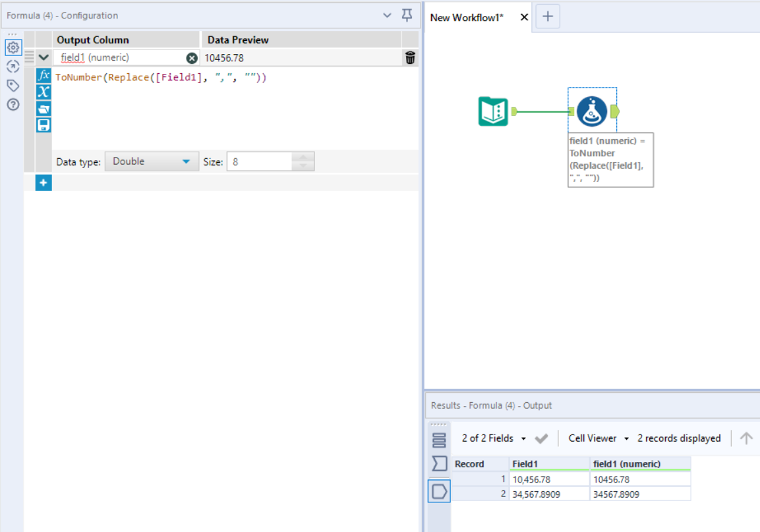This screenshot has height=532, width=760.
Task: Click the checkmark next to 2 of 2 Fields
Action: pyautogui.click(x=542, y=438)
